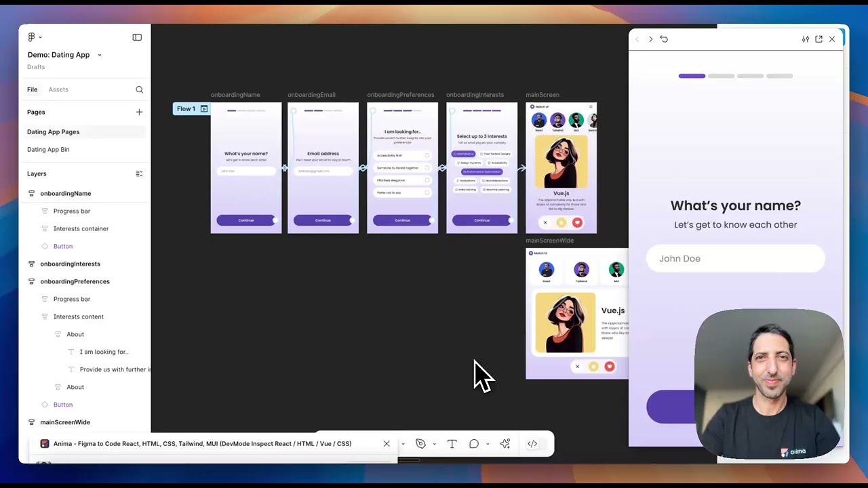
Task: Click the John Doe name input in preview
Action: click(735, 258)
